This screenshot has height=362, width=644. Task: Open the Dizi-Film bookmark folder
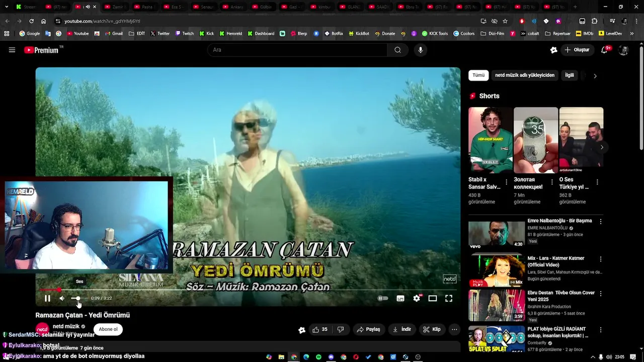click(492, 34)
